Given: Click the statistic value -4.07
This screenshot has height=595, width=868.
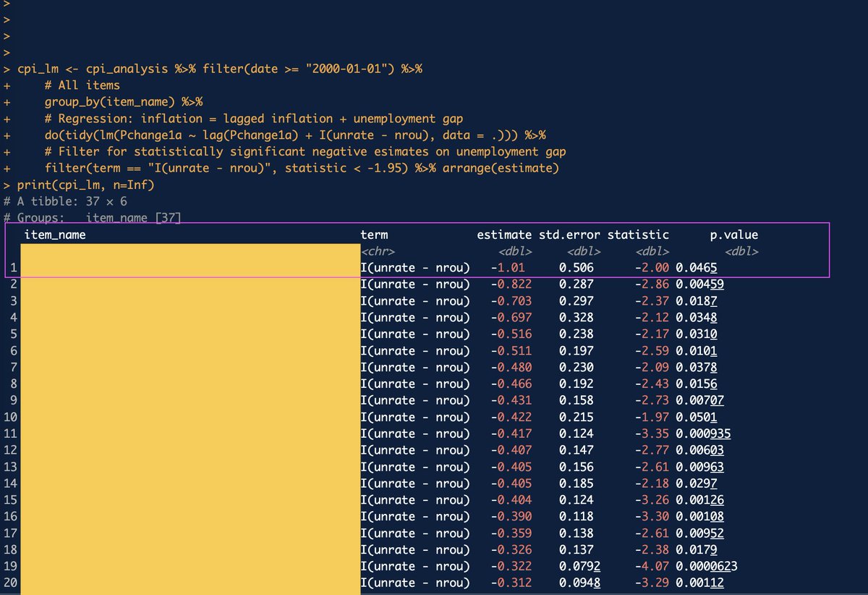Looking at the screenshot, I should point(652,567).
